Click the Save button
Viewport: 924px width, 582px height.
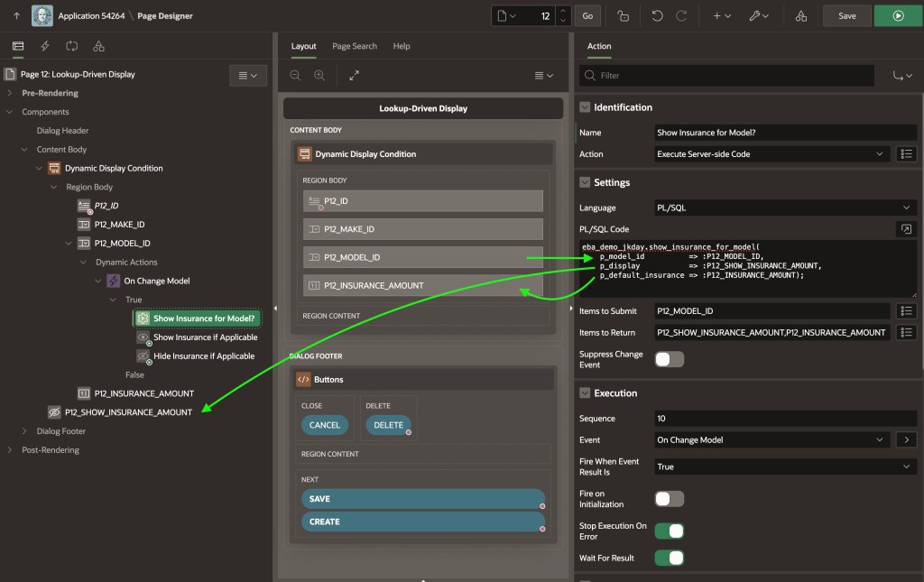pyautogui.click(x=846, y=15)
